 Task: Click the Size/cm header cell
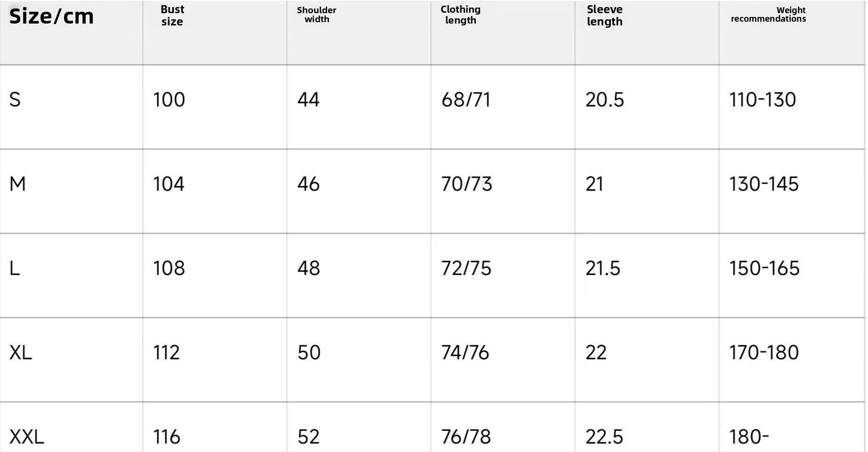pos(52,16)
